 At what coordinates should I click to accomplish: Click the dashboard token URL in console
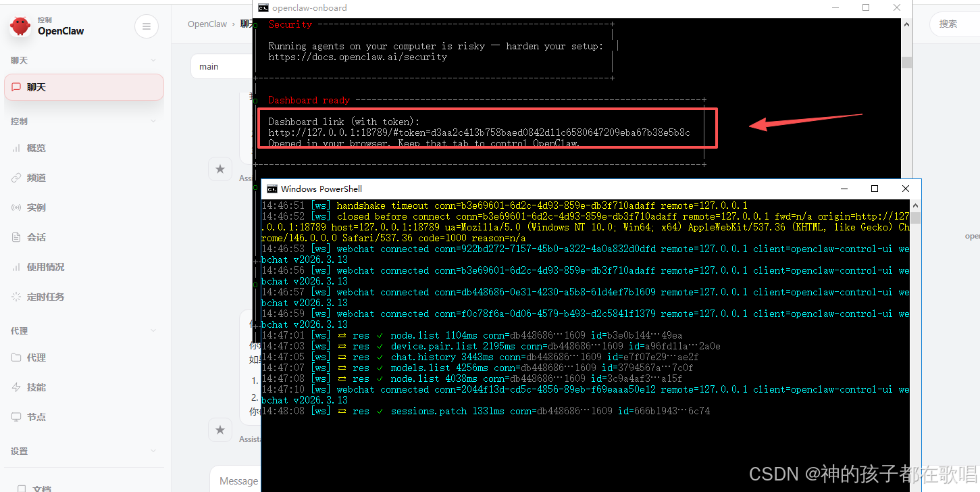tap(479, 132)
